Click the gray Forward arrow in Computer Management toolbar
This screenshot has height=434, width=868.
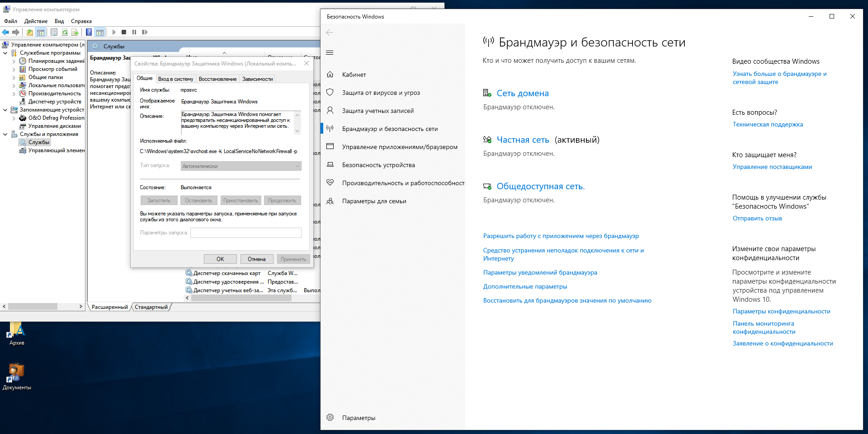[x=16, y=32]
